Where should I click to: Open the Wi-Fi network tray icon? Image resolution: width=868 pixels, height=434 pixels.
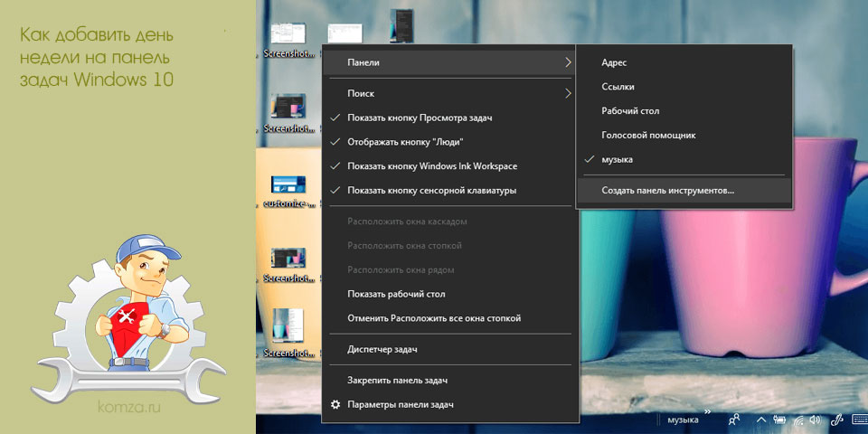800,420
